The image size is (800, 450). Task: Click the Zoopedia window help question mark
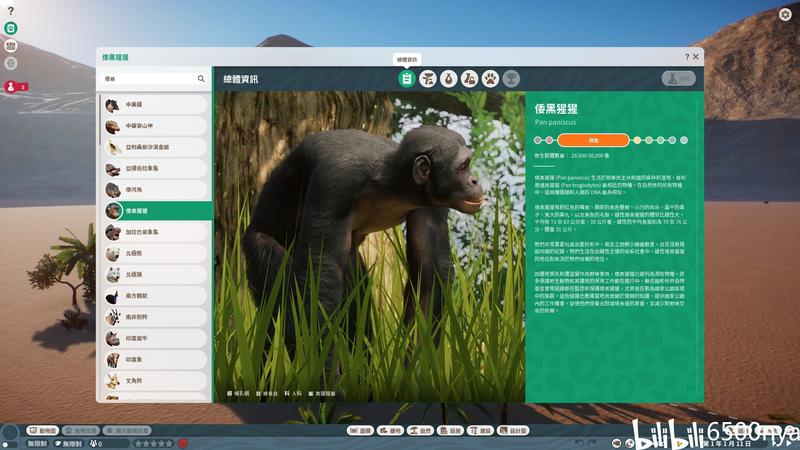687,57
